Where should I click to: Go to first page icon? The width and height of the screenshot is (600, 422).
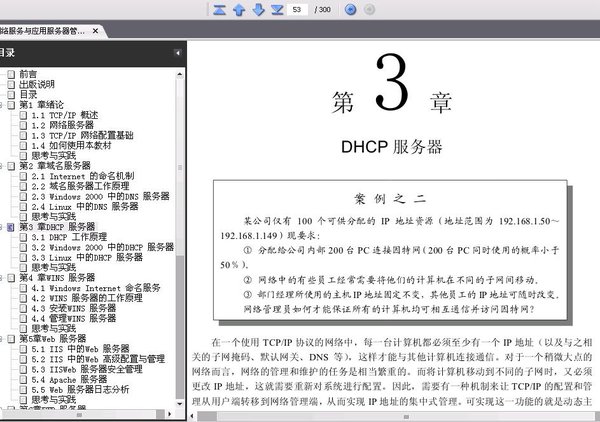(219, 10)
